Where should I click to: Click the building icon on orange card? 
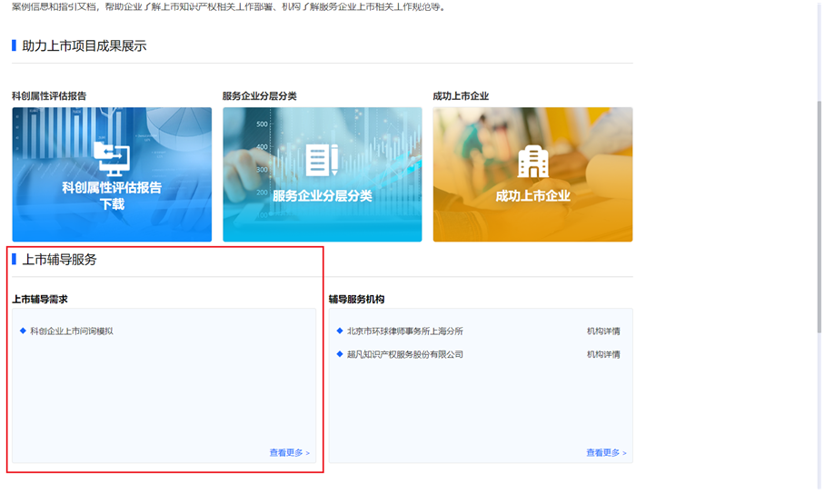533,162
